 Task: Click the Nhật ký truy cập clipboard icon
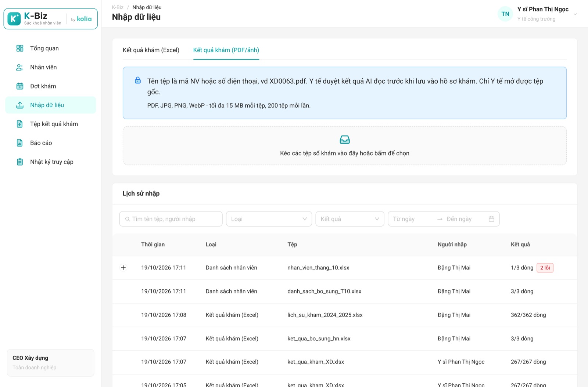point(20,162)
